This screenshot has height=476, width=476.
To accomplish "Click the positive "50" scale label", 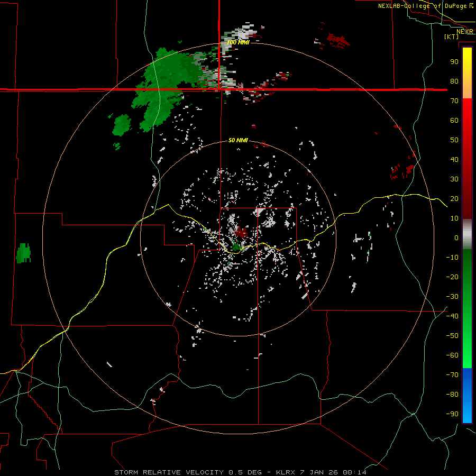I will [x=454, y=140].
